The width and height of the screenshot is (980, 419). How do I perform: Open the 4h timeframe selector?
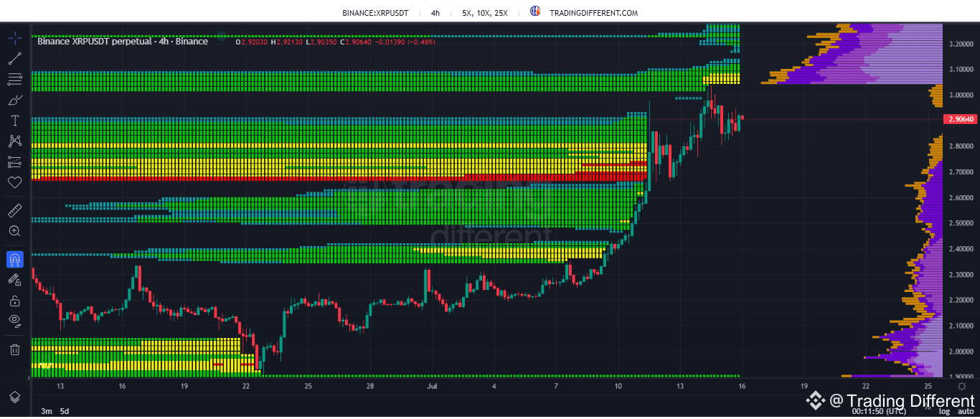pos(435,12)
